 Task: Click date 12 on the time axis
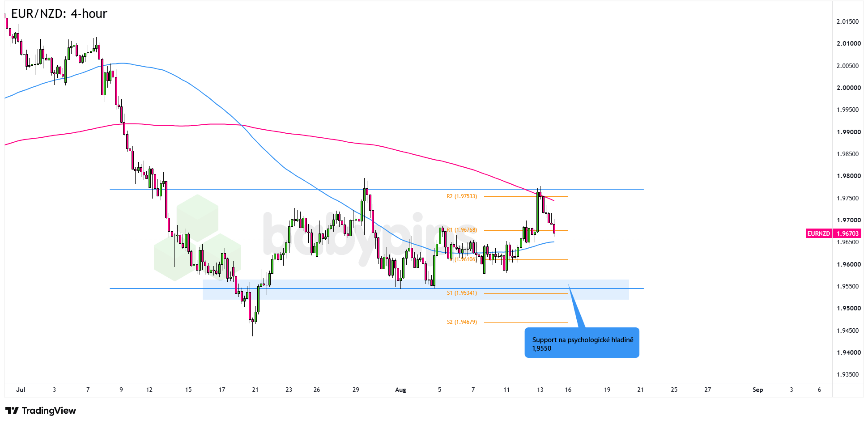(x=149, y=390)
